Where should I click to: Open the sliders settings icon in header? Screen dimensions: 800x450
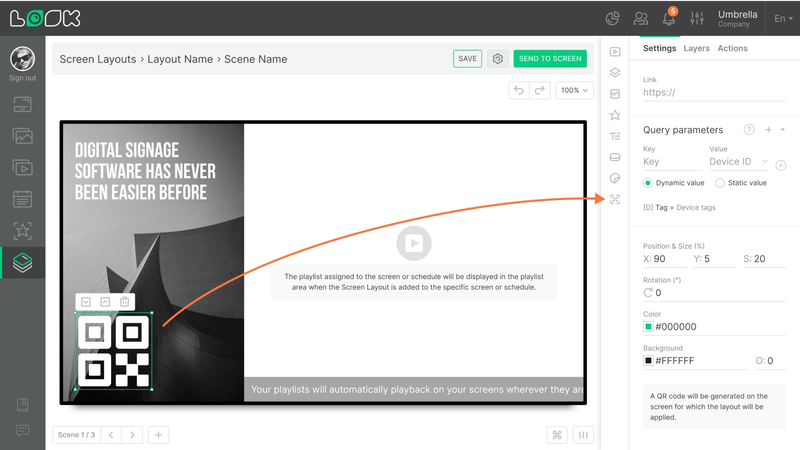click(x=697, y=18)
